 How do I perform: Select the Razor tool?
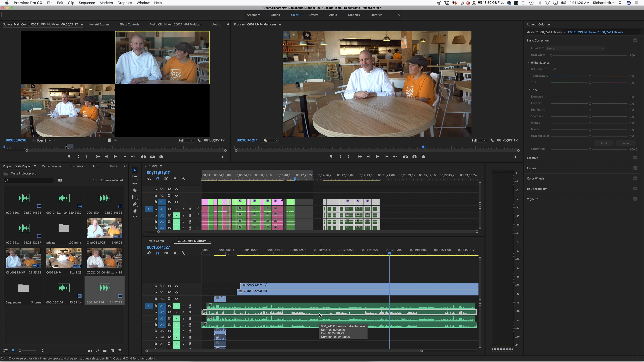[135, 190]
